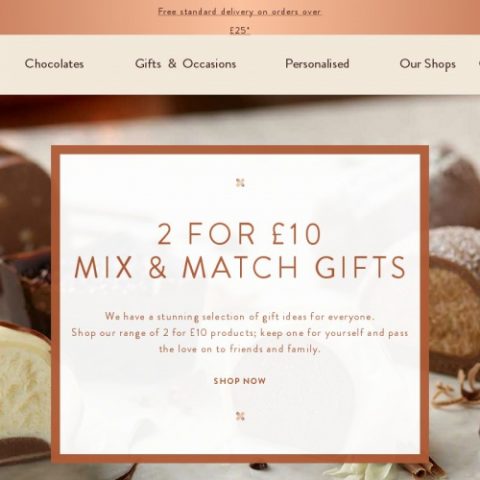This screenshot has width=480, height=480.
Task: Click the 'We have a stunning selection' paragraph
Action: (x=240, y=333)
